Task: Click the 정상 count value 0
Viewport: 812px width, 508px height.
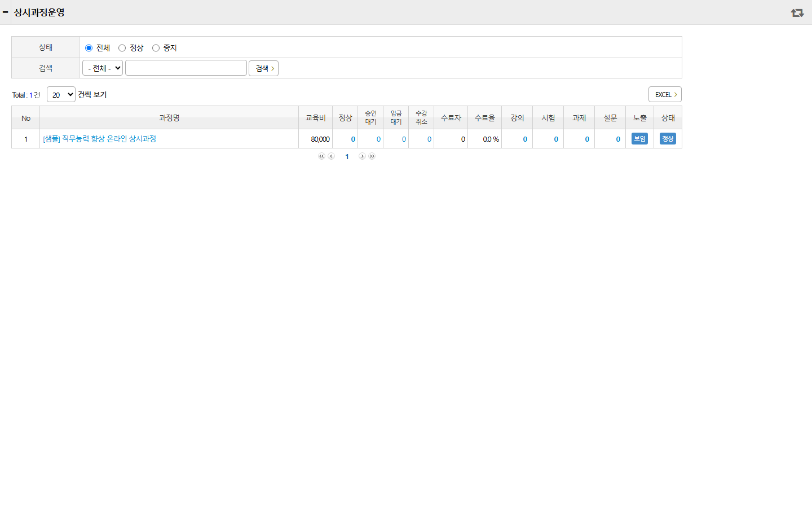Action: [353, 139]
